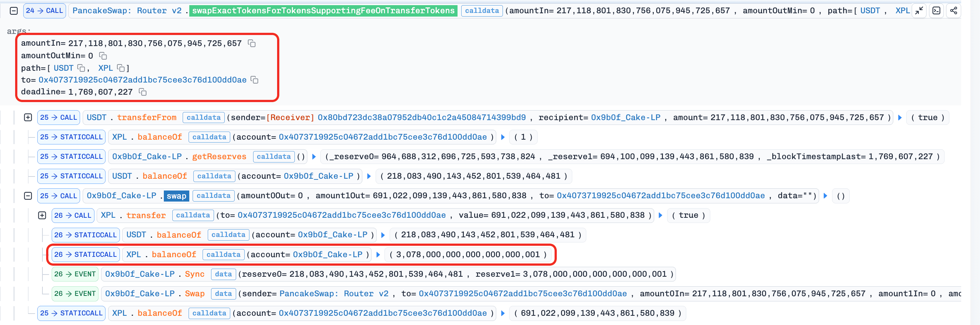Expand the USDT transferFrom call
The image size is (980, 325).
point(28,118)
